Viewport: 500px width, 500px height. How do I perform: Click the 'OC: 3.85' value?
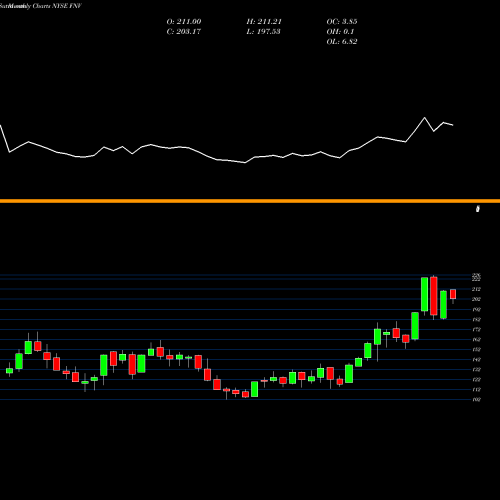click(x=342, y=22)
